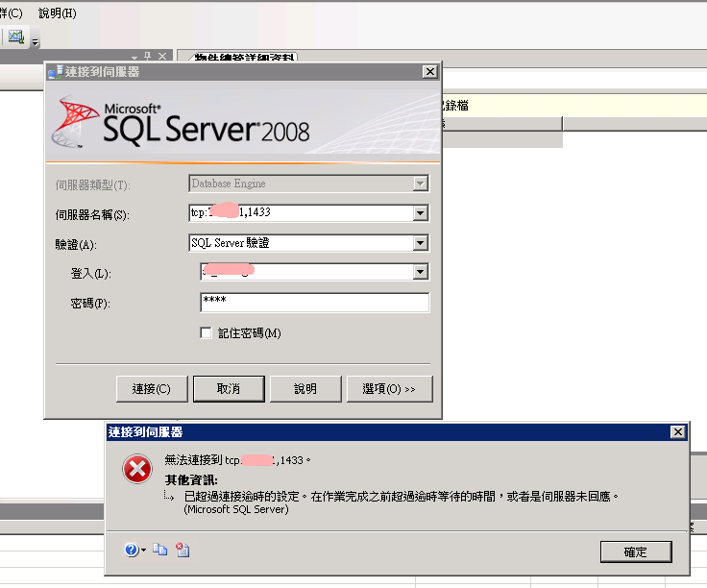707x588 pixels.
Task: Expand options with the 選項(O) >> button
Action: click(390, 389)
